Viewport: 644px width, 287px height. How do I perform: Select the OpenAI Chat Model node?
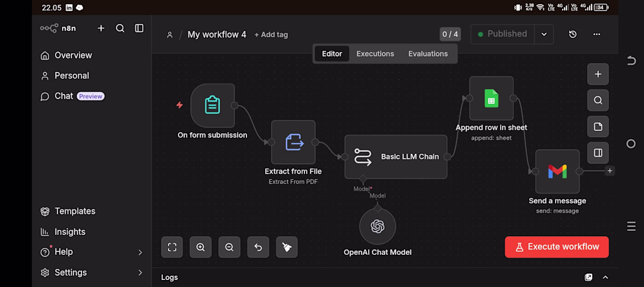point(378,226)
